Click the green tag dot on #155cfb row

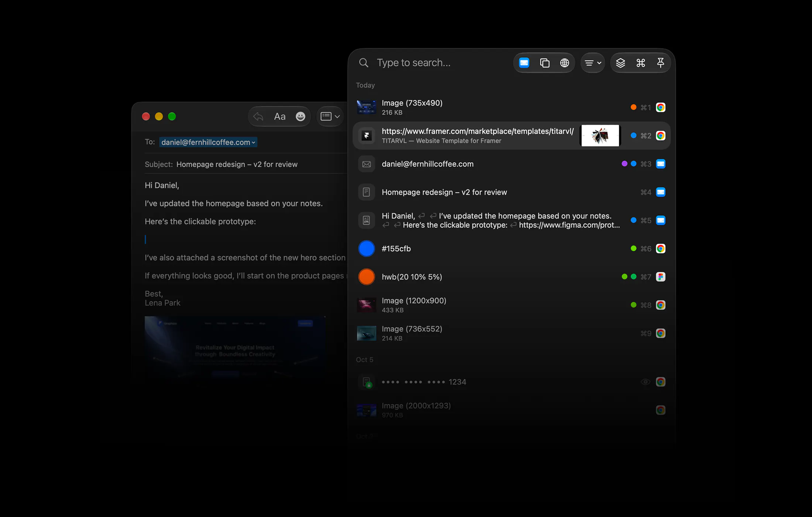(x=633, y=249)
